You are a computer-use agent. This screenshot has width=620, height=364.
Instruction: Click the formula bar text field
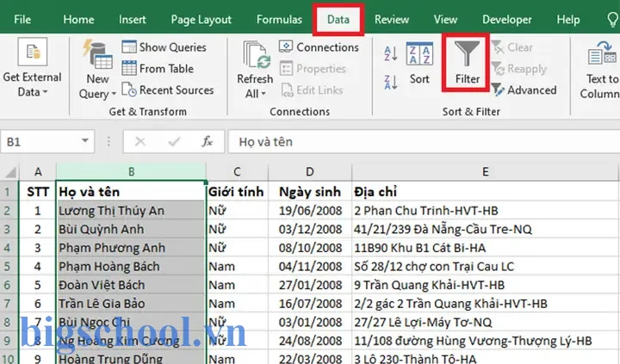click(x=424, y=141)
